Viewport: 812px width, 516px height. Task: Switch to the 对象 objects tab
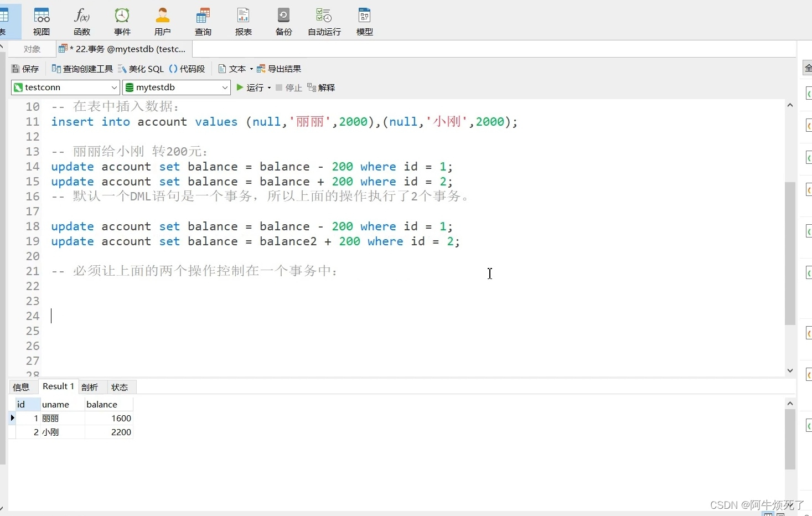pos(32,49)
